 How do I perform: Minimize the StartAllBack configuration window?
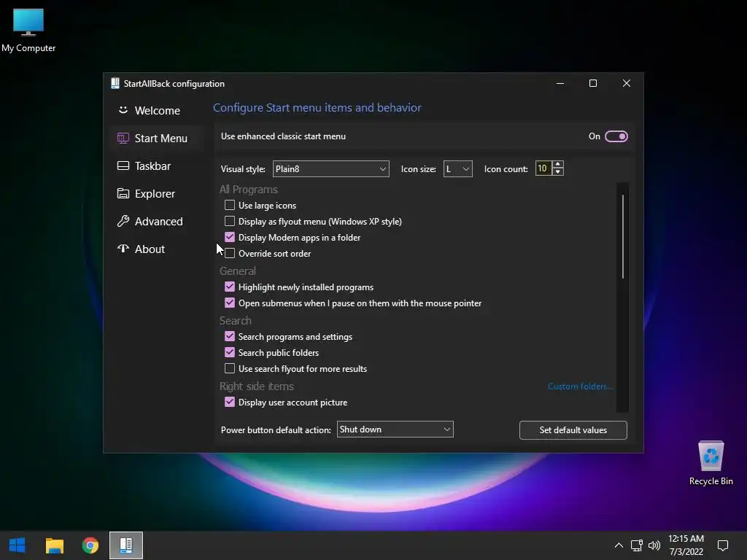click(x=560, y=83)
